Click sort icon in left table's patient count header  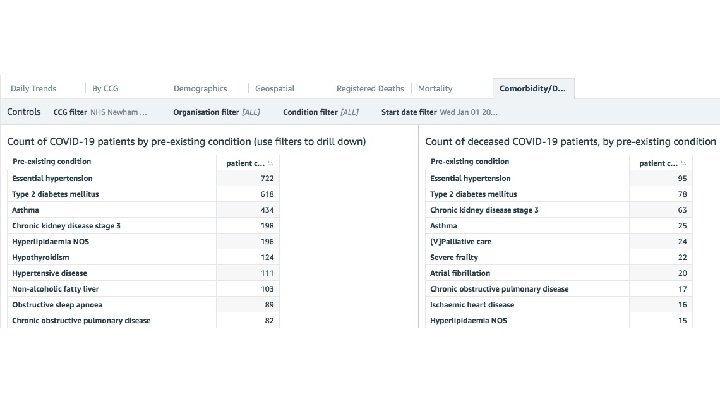point(270,162)
